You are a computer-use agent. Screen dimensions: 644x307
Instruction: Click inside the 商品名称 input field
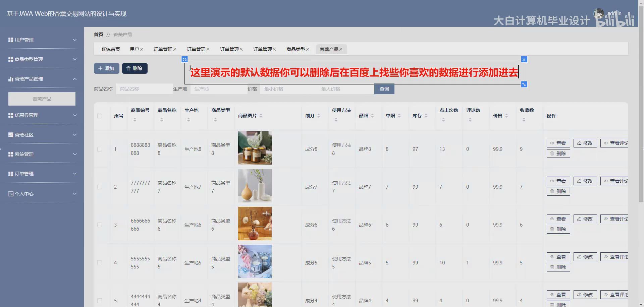pos(144,89)
